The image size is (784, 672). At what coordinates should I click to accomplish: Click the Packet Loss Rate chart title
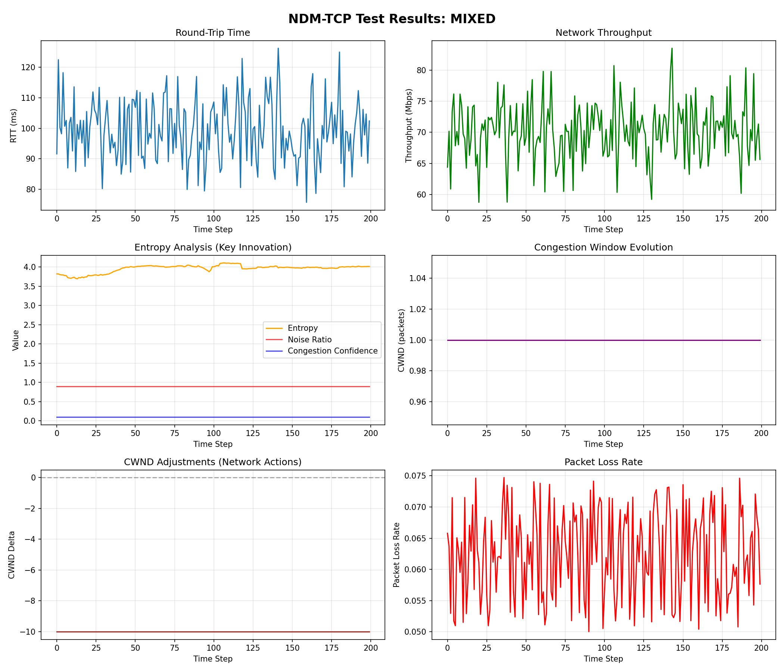pyautogui.click(x=603, y=462)
